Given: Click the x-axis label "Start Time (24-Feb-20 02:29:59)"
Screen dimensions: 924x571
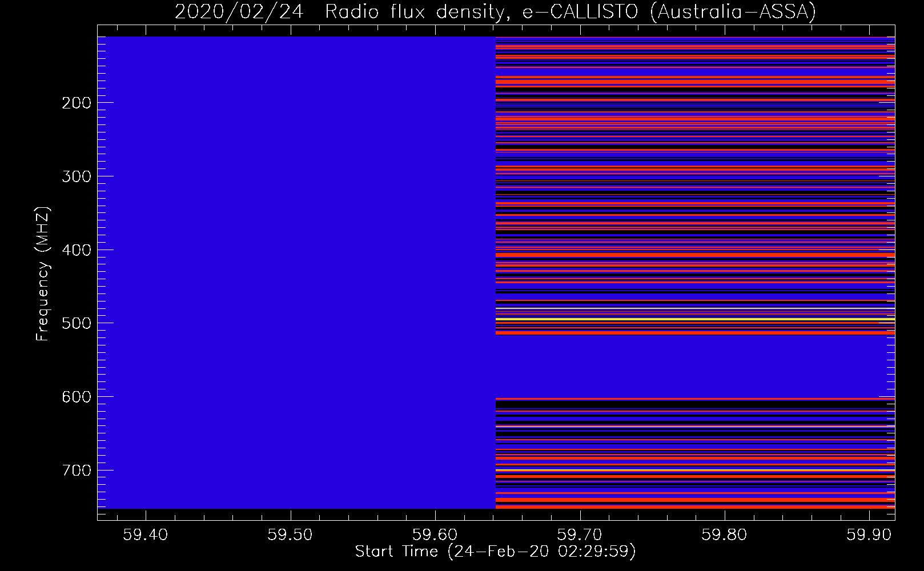Looking at the screenshot, I should tap(495, 552).
